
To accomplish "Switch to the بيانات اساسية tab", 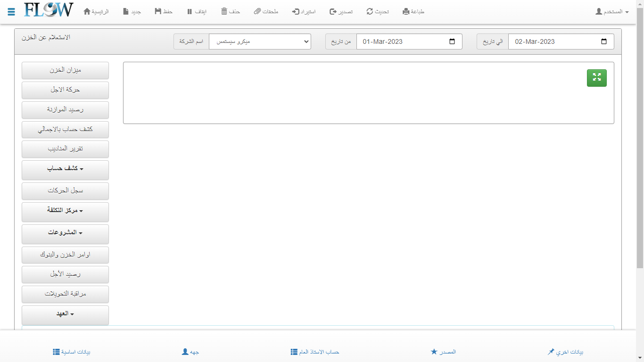I will tap(72, 352).
